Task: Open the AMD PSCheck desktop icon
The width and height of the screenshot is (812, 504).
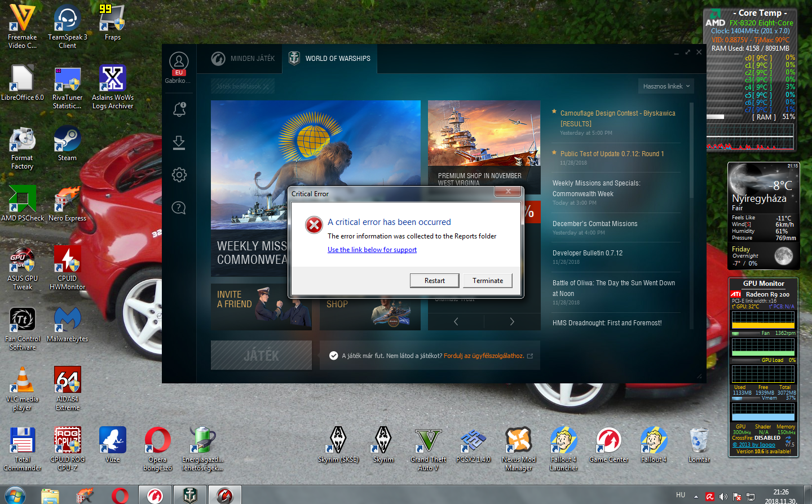Action: [23, 204]
